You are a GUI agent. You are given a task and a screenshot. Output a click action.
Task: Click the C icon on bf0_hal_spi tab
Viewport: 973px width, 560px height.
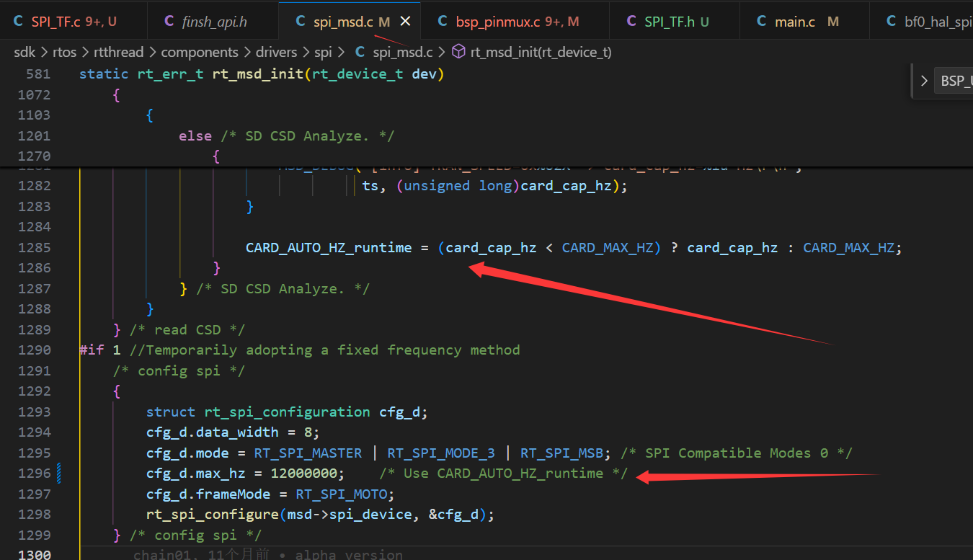click(x=891, y=22)
